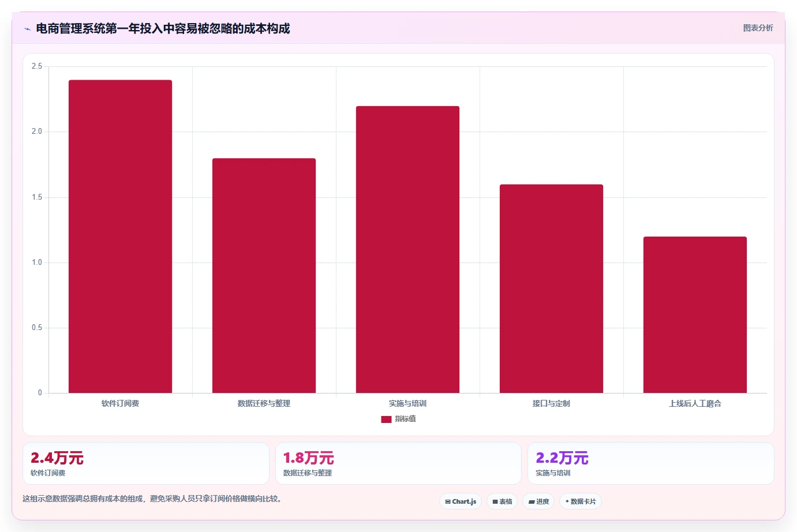Click the chart icon beside the title
797x532 pixels.
[27, 29]
